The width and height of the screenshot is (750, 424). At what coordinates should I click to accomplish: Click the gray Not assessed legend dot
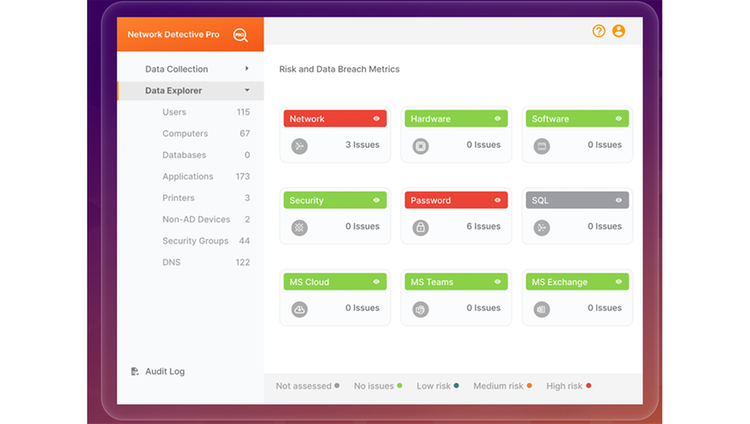tap(337, 385)
